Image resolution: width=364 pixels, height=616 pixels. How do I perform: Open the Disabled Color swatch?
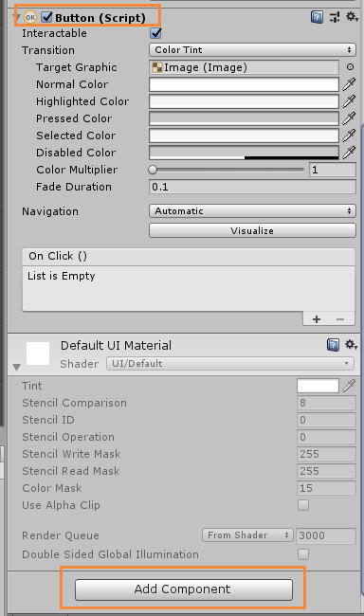tap(244, 153)
